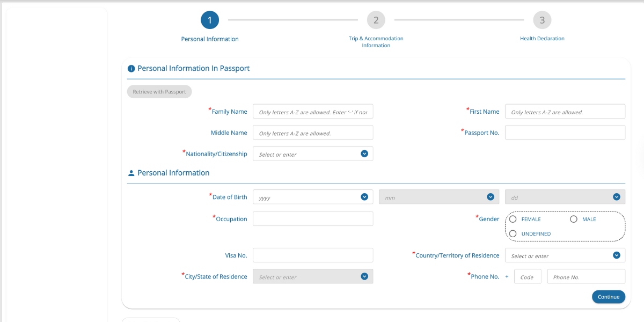This screenshot has width=644, height=322.
Task: Click the phone country Code field
Action: pyautogui.click(x=527, y=277)
